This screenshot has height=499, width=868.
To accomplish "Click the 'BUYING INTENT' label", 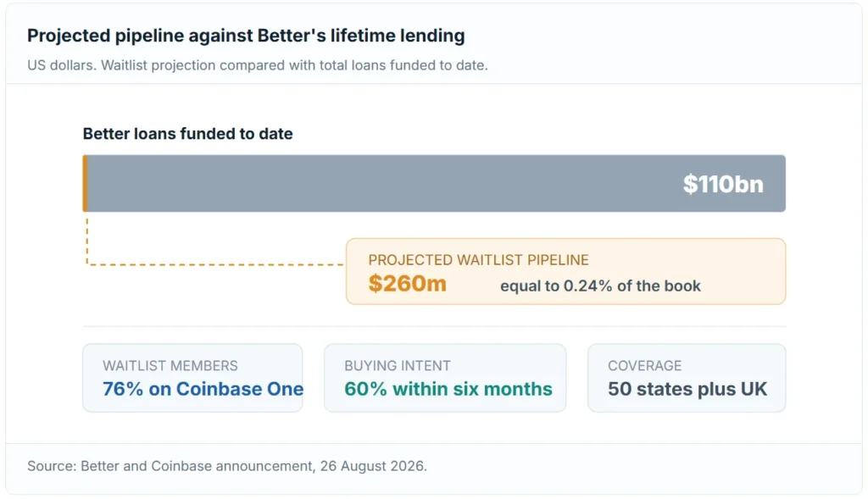I will tap(398, 366).
